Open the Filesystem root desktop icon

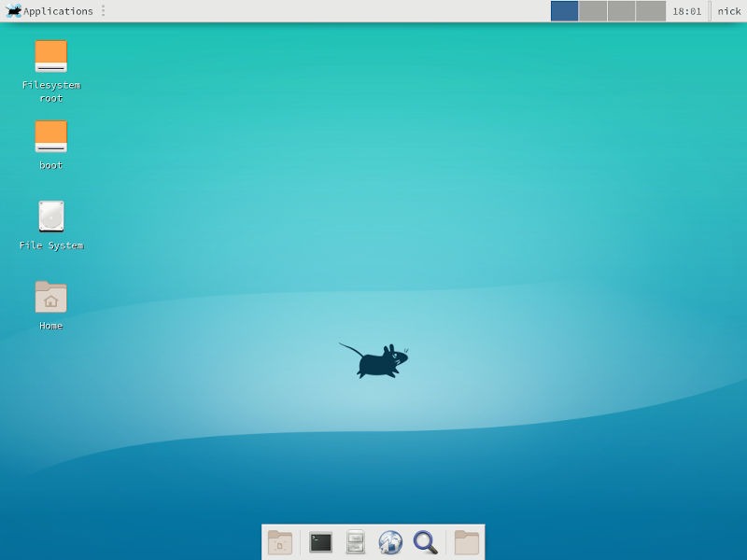(50, 56)
